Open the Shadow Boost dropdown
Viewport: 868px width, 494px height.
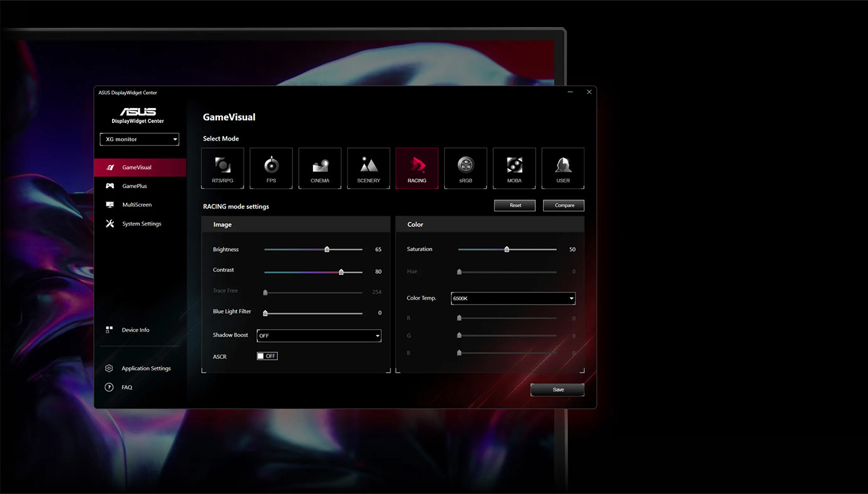(319, 335)
